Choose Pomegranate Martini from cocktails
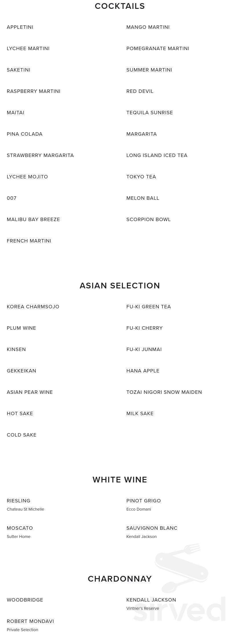Image resolution: width=242 pixels, height=644 pixels. tap(158, 49)
